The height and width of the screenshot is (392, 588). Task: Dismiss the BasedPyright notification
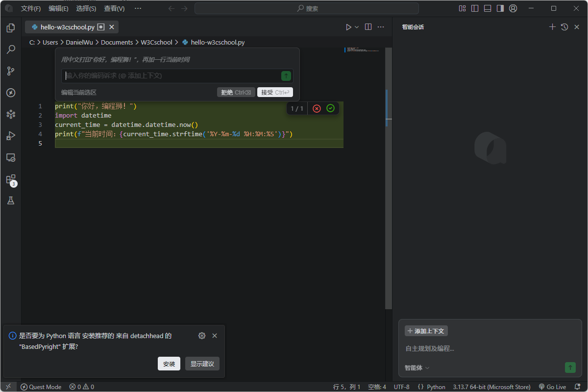click(215, 336)
